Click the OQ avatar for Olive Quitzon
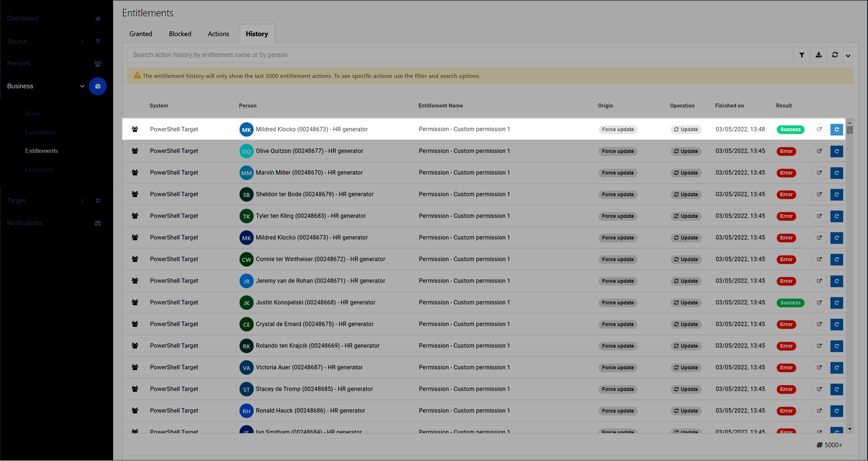 [x=246, y=151]
